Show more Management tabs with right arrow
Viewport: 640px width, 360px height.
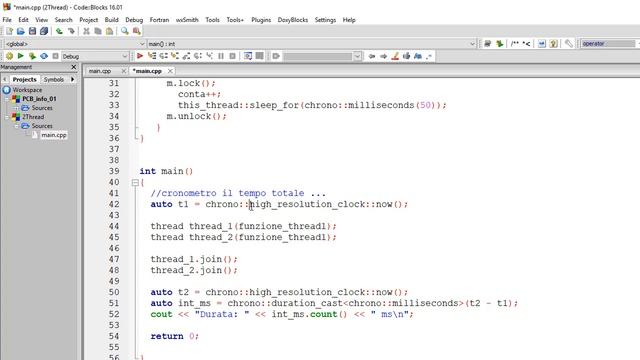point(73,79)
